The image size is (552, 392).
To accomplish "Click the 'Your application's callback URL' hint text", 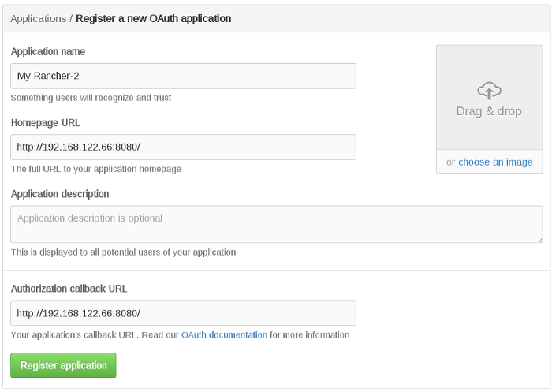I will [x=180, y=334].
